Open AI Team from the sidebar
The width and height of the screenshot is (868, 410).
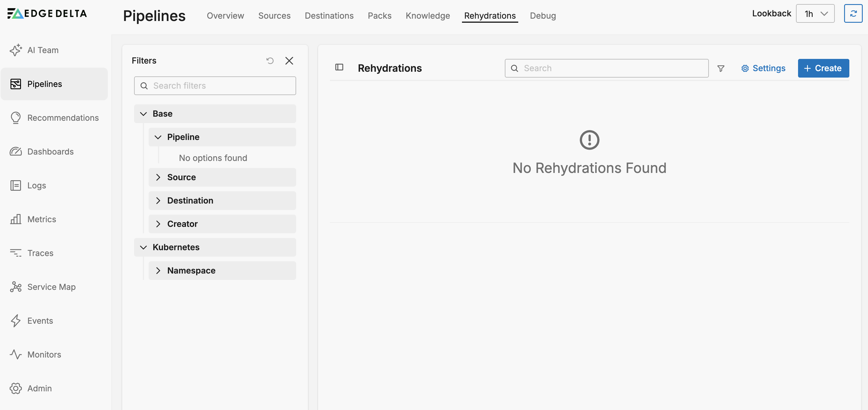click(43, 50)
